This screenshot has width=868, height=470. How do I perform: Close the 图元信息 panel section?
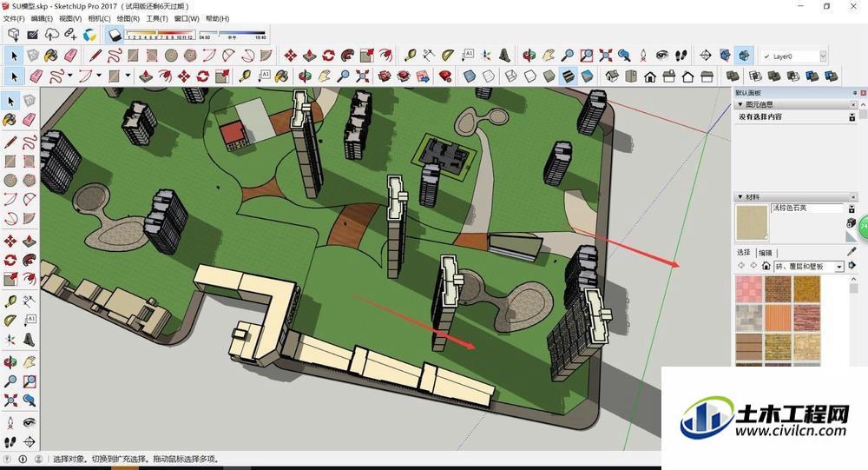[x=853, y=104]
